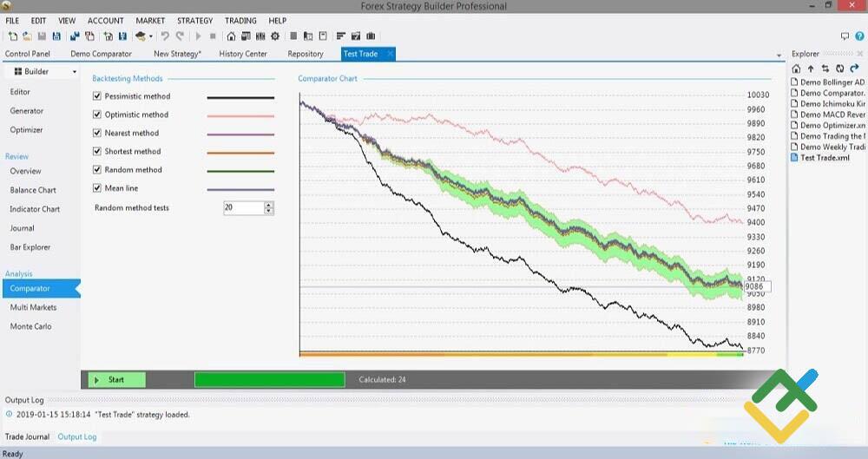868x459 pixels.
Task: Open help via the blue question mark icon
Action: 859,36
